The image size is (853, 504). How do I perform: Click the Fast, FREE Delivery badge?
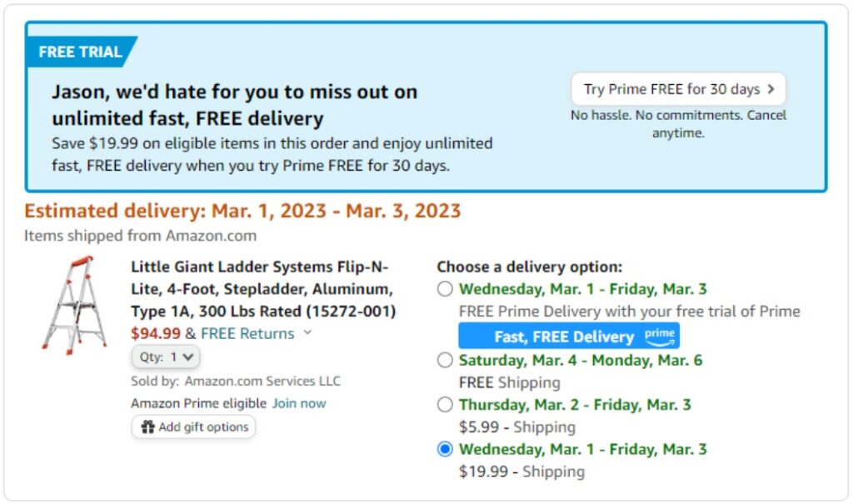[x=564, y=337]
